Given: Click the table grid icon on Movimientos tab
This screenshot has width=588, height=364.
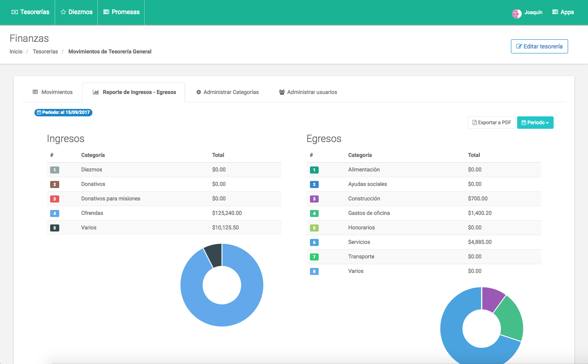Looking at the screenshot, I should point(34,92).
